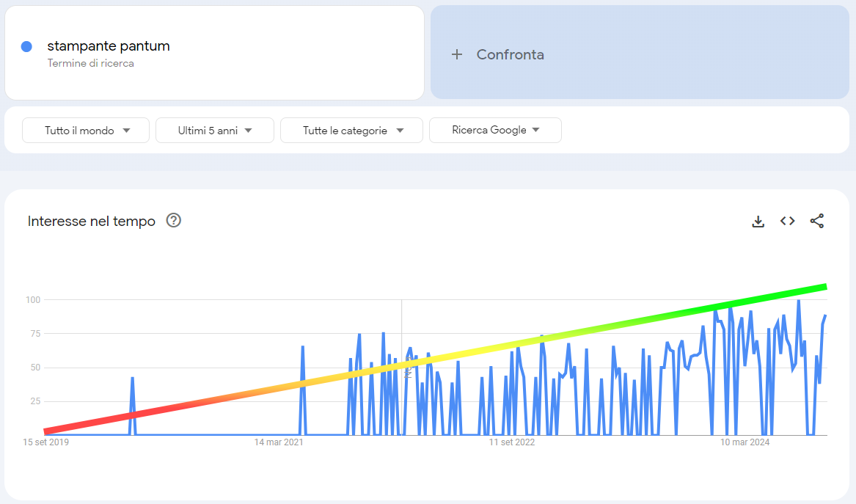
Task: Click the blue dot beside stampante pantum
Action: 26,47
